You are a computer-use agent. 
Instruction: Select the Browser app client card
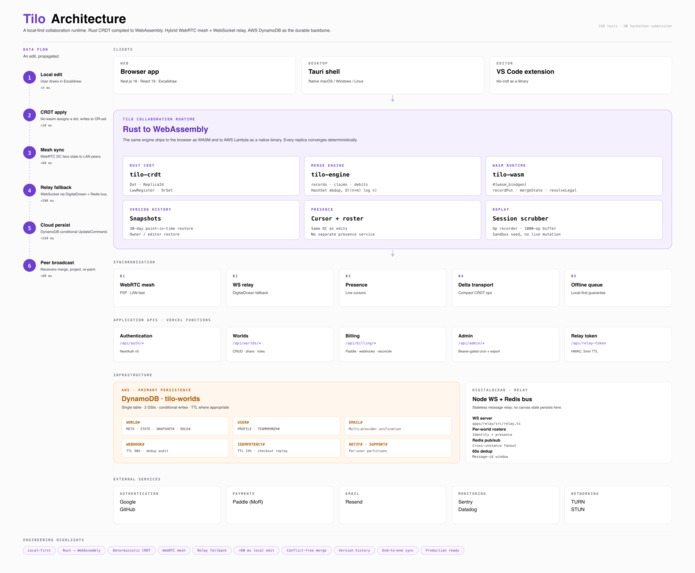pyautogui.click(x=204, y=75)
